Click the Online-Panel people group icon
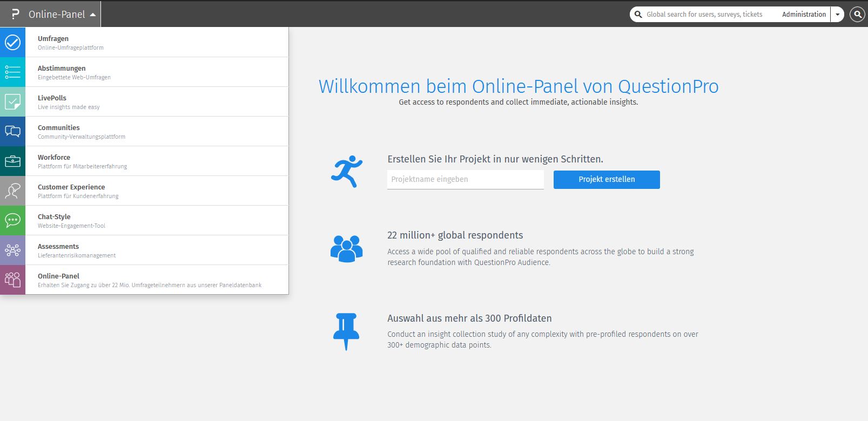This screenshot has width=868, height=421. click(x=12, y=280)
